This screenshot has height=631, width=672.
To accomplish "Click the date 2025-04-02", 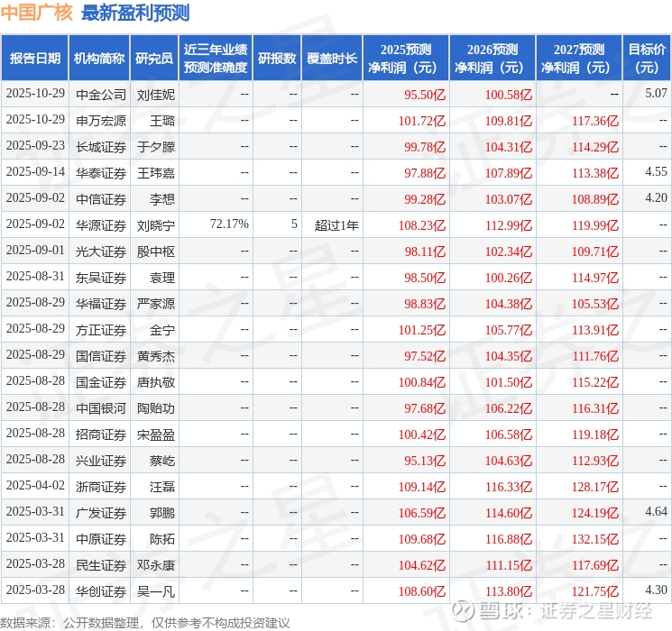I will pyautogui.click(x=35, y=485).
